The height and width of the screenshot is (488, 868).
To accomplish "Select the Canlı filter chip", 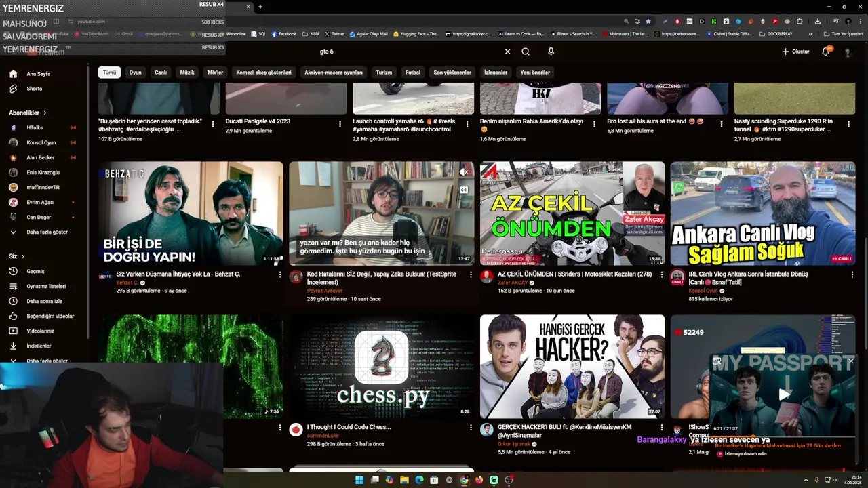I will pyautogui.click(x=161, y=73).
